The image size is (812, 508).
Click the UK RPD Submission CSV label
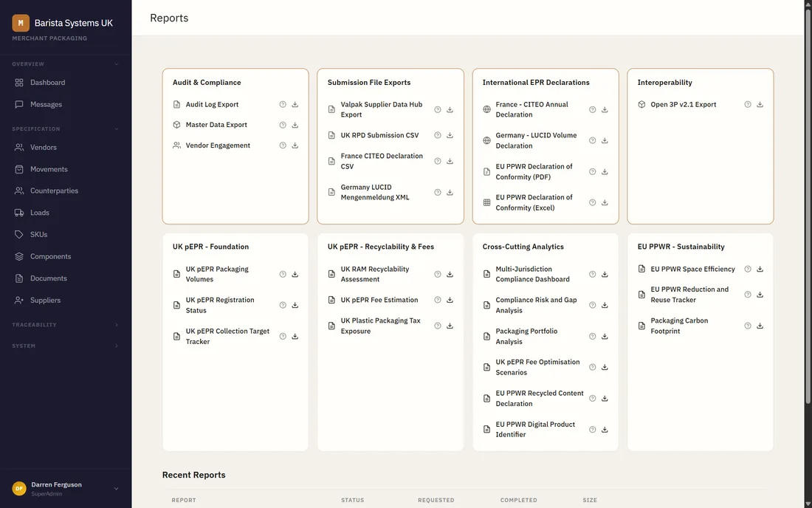[x=379, y=135]
